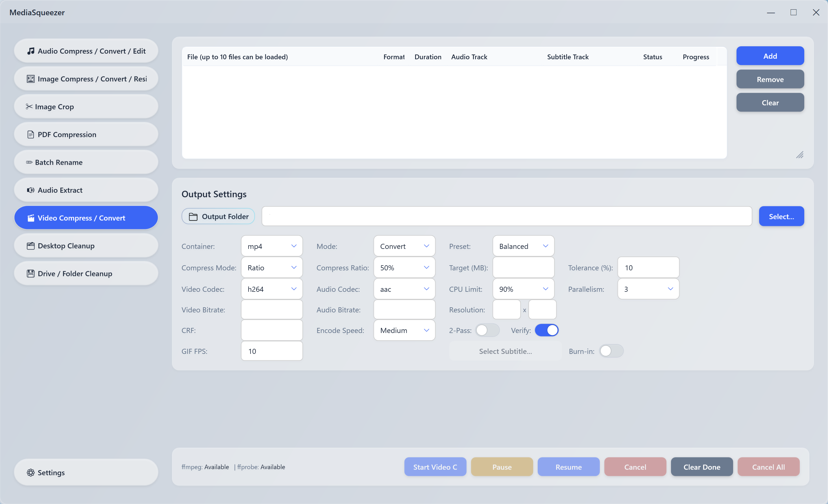Focus the CRF input field
This screenshot has height=504, width=828.
click(x=271, y=330)
